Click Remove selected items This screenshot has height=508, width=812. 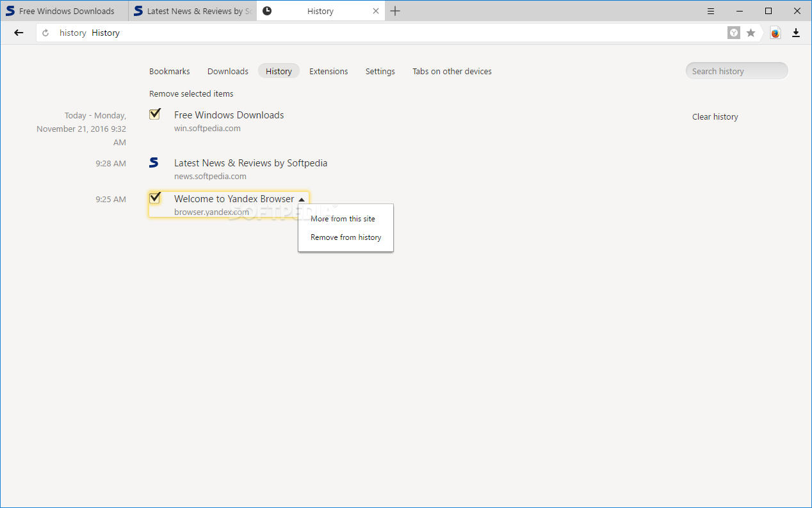tap(191, 93)
